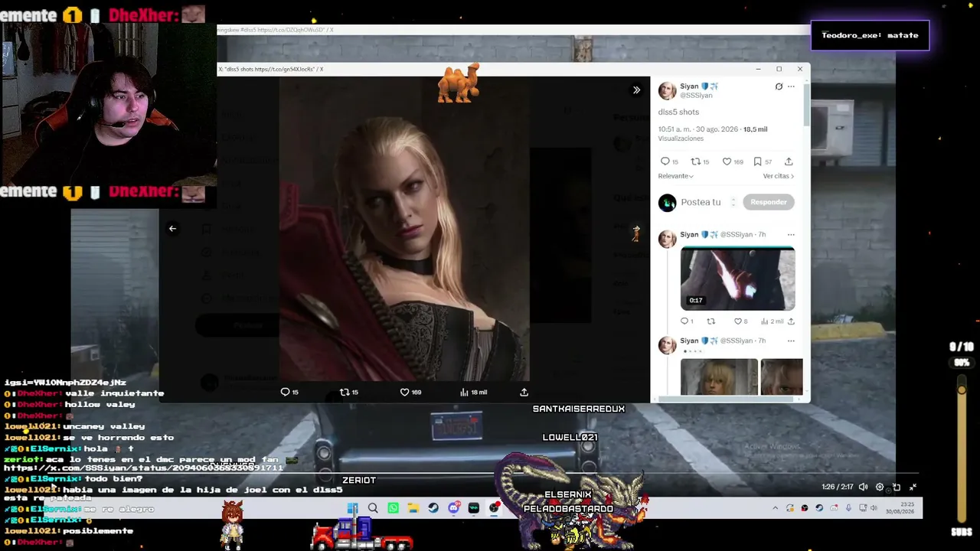Open Siyan's display name on main tweet
This screenshot has height=551, width=980.
pyautogui.click(x=689, y=86)
